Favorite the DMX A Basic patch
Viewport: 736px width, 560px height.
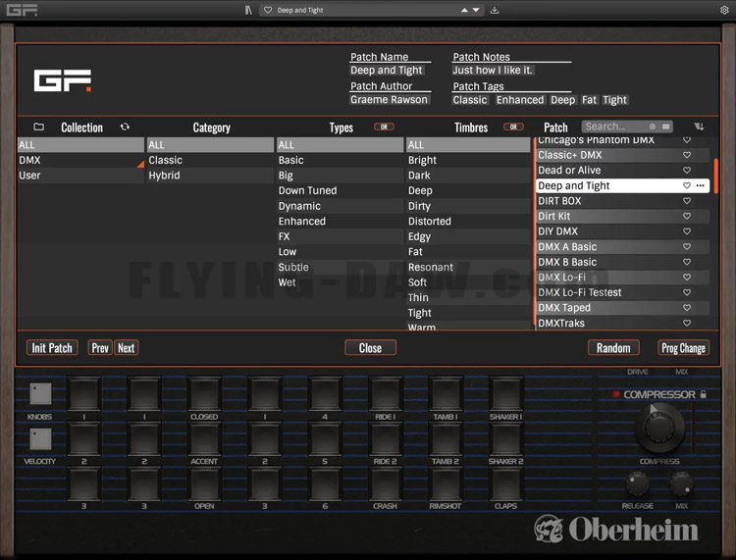[x=687, y=246]
